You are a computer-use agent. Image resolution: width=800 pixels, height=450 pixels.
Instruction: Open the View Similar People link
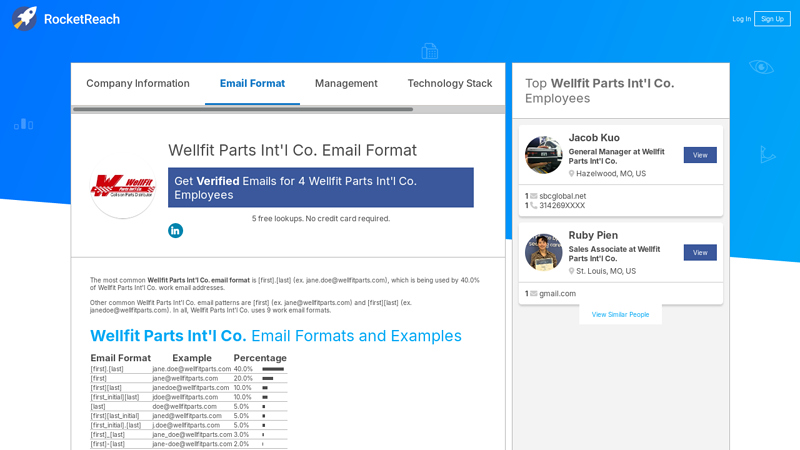click(620, 314)
